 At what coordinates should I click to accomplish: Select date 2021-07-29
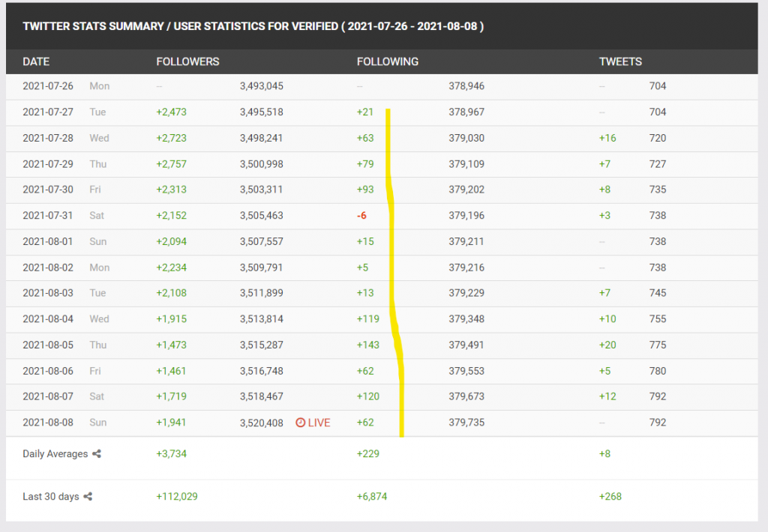point(47,164)
